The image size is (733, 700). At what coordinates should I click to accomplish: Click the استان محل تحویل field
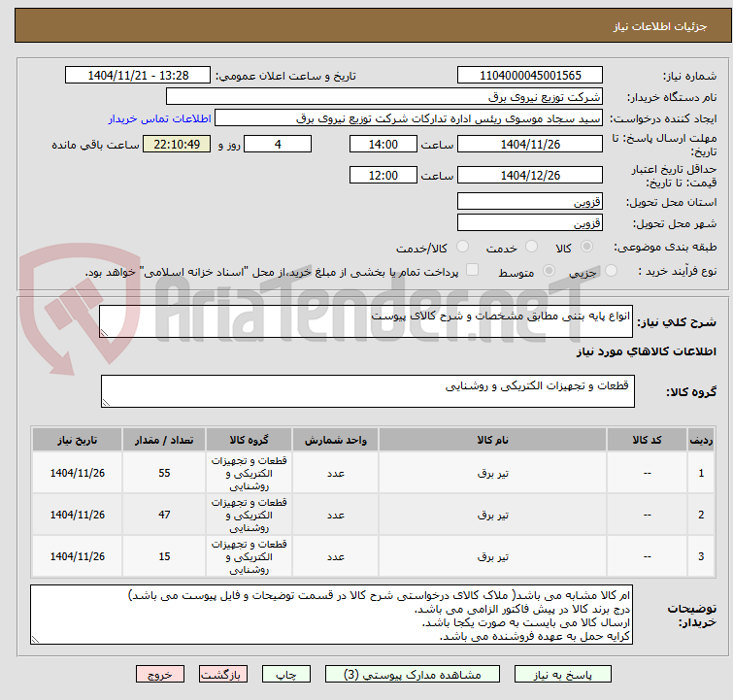coord(530,202)
